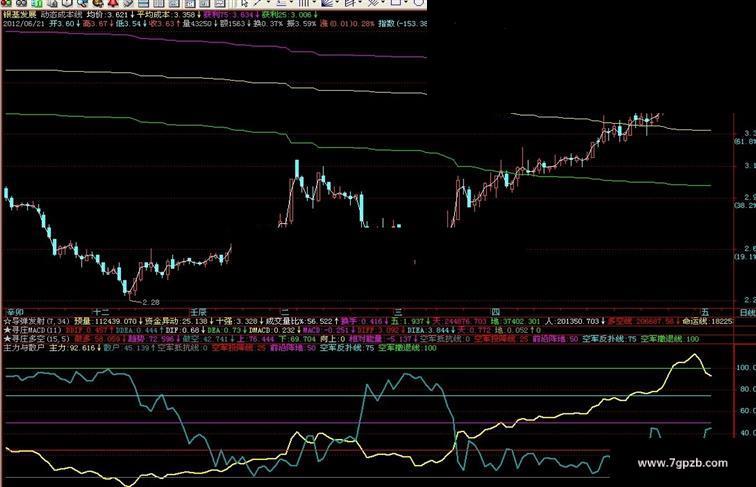The image size is (756, 487).
Task: Click the 主力:92.616 value
Action: [x=72, y=348]
